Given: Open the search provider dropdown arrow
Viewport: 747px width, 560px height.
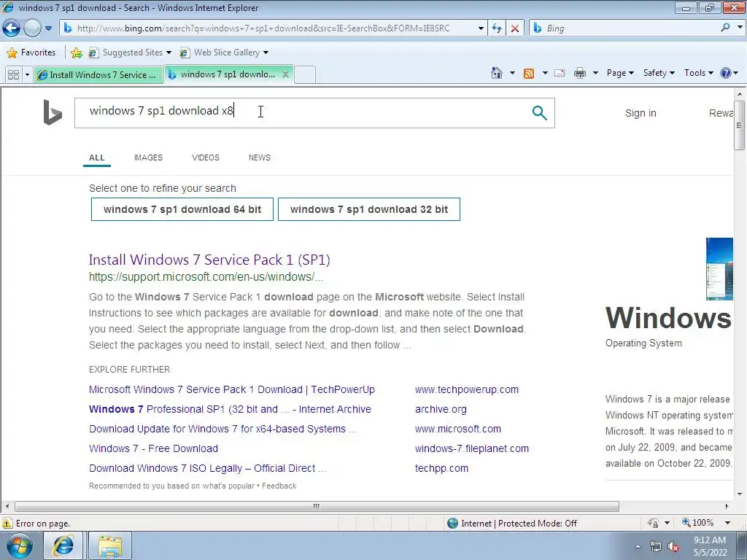Looking at the screenshot, I should pos(740,28).
